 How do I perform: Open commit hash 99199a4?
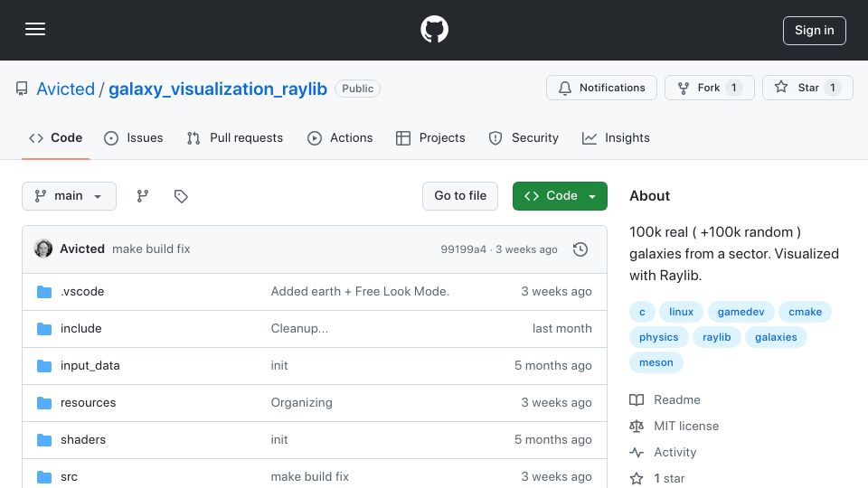(x=463, y=249)
